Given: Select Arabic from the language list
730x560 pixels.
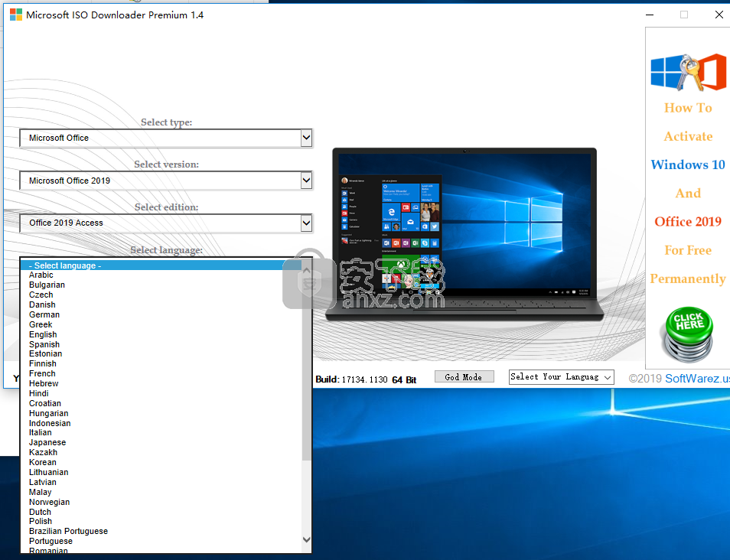Looking at the screenshot, I should click(41, 275).
